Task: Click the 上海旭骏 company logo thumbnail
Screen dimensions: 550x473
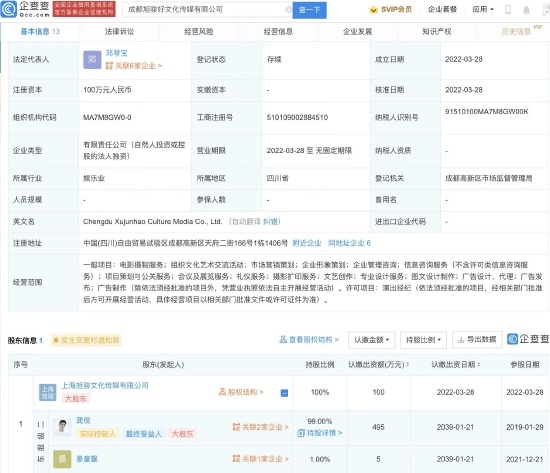Action: point(47,392)
